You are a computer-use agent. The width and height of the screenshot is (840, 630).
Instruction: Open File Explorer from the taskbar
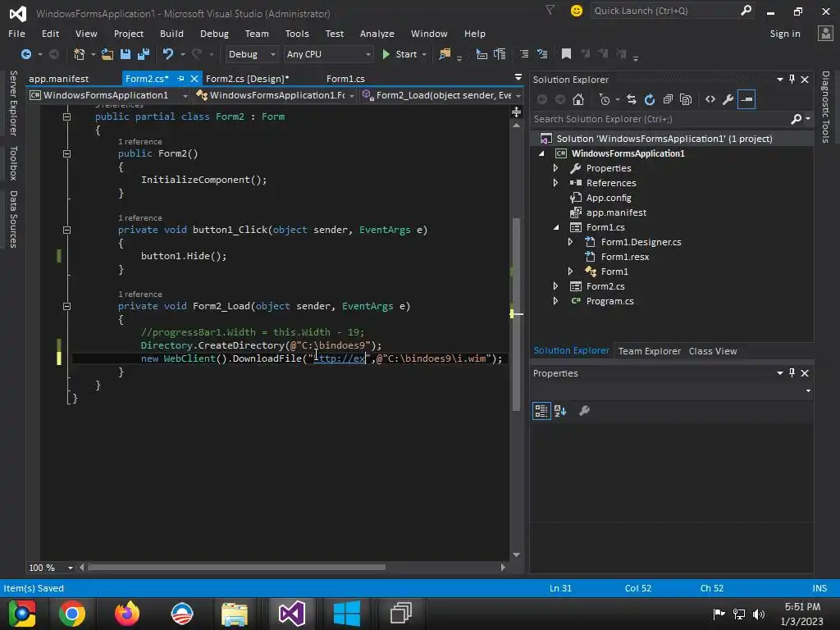click(235, 614)
